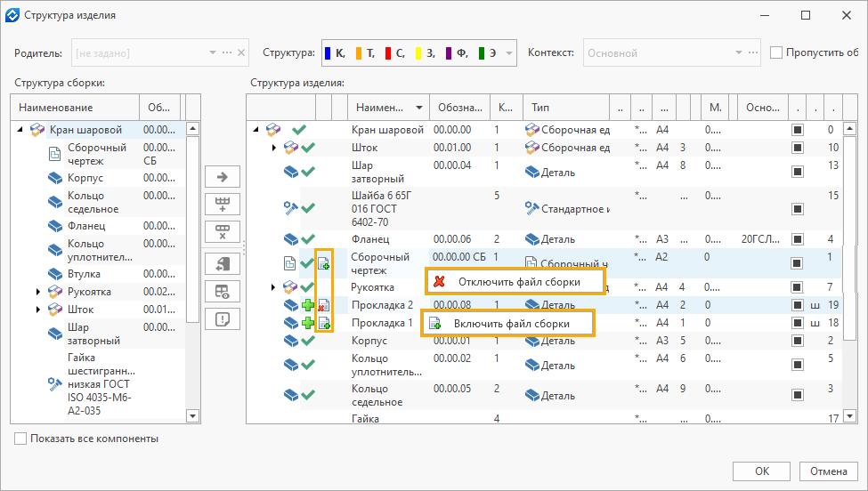This screenshot has height=491, width=868.
Task: Toggle the Пропустить checkbox
Action: coord(775,52)
